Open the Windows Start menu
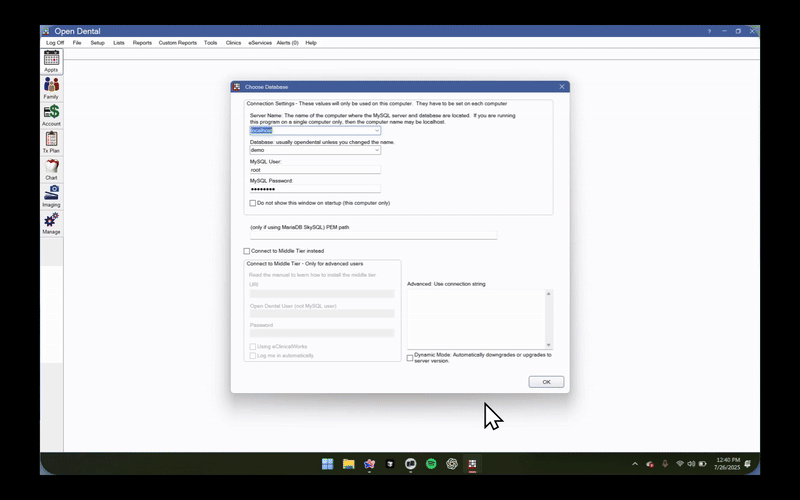The image size is (800, 500). click(327, 464)
